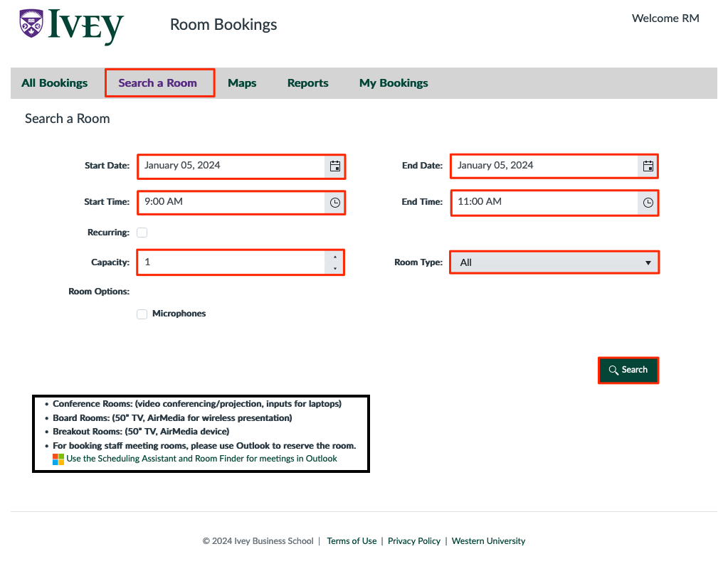Check the Microphones room option
The height and width of the screenshot is (576, 728).
coord(142,314)
